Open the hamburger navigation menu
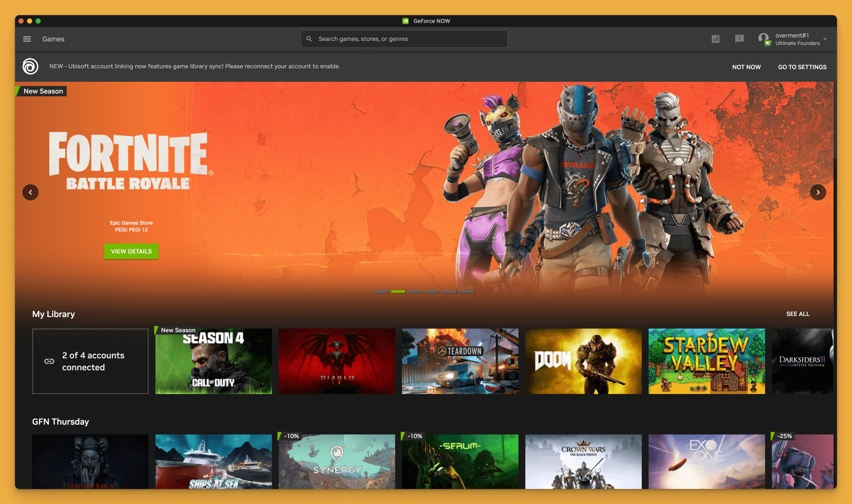This screenshot has height=504, width=852. [27, 39]
